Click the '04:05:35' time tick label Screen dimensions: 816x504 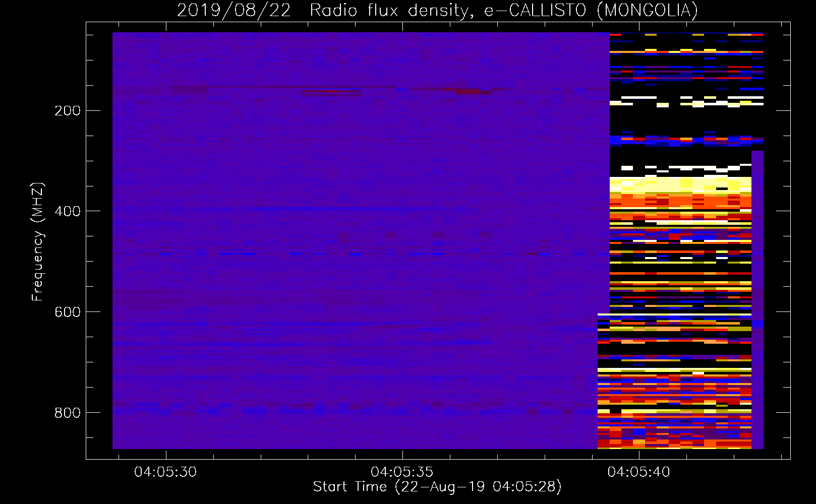point(402,472)
